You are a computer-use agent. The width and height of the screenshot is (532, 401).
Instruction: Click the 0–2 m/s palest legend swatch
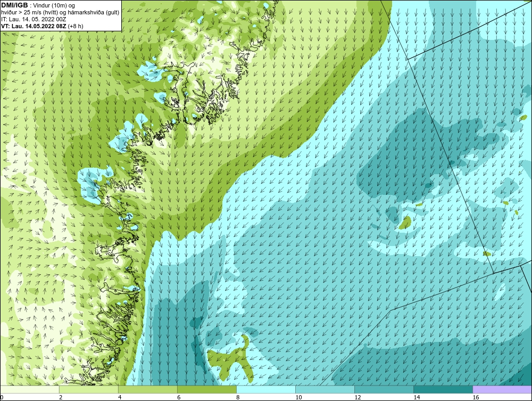[x=29, y=389]
